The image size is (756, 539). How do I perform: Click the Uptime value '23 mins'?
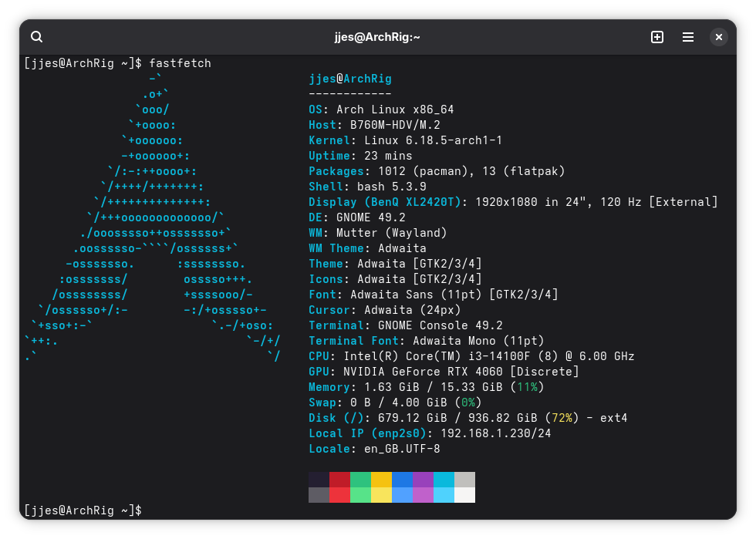[388, 156]
